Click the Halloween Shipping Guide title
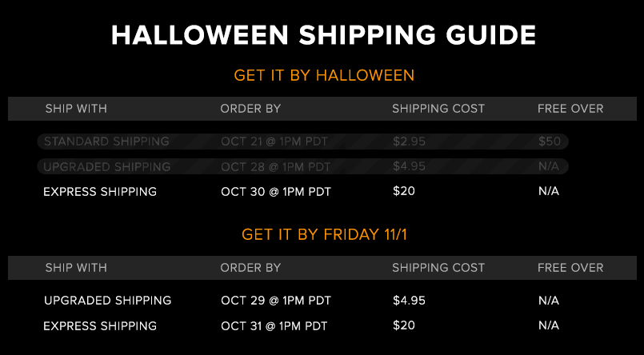This screenshot has height=355, width=644. 323,35
